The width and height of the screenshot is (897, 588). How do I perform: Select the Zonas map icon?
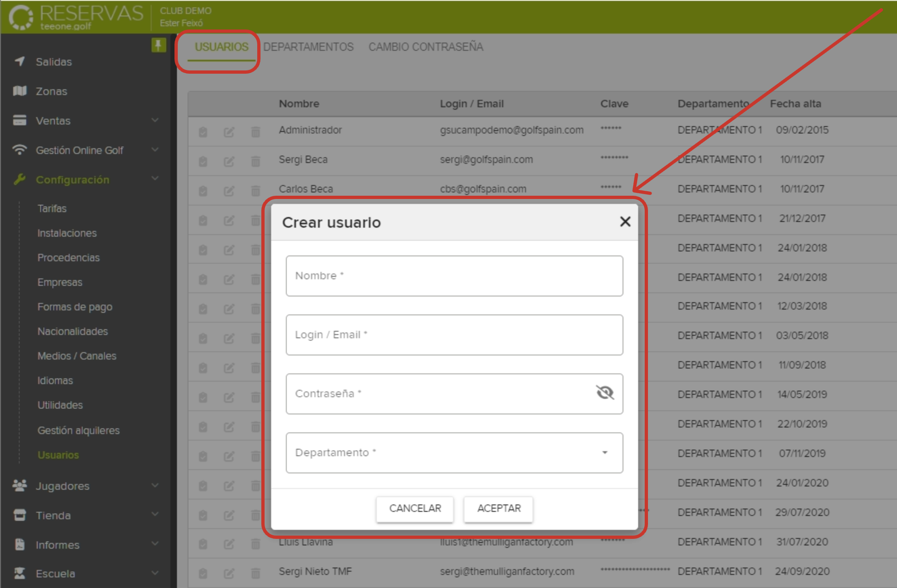[x=20, y=91]
